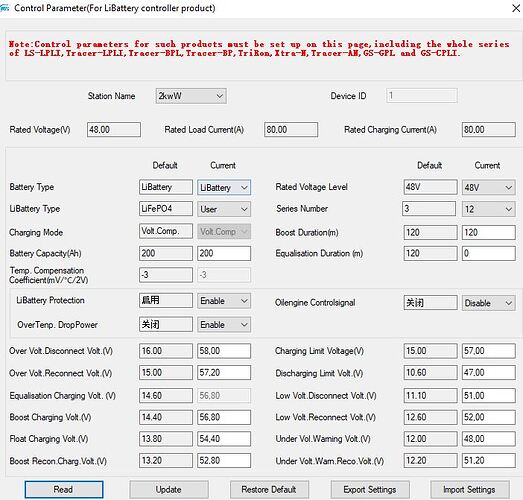Click the greyed Temp. Compensation current field
The width and height of the screenshot is (523, 500).
pyautogui.click(x=224, y=275)
